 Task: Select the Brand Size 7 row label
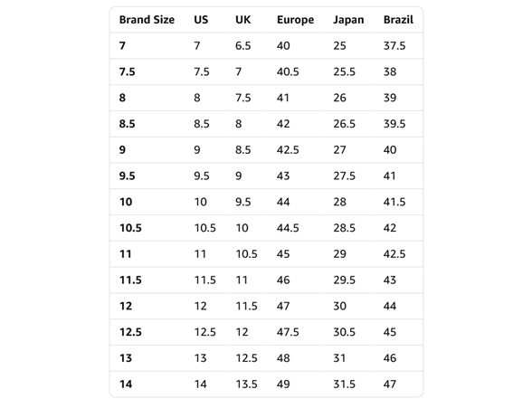pyautogui.click(x=122, y=46)
